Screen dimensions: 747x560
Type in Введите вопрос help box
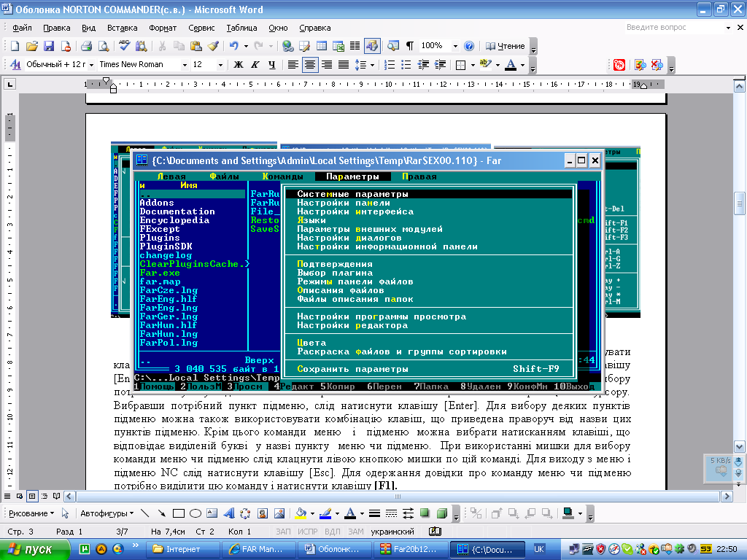(x=673, y=28)
